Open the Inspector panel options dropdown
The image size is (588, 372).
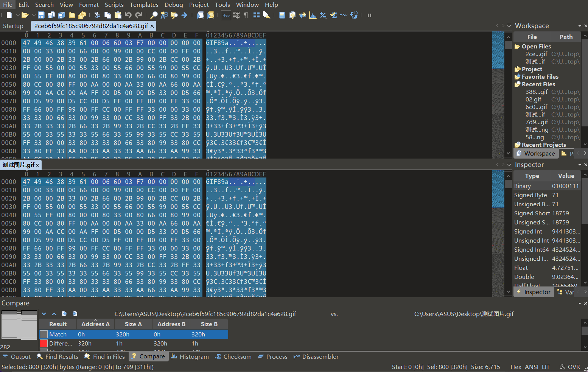pos(580,165)
